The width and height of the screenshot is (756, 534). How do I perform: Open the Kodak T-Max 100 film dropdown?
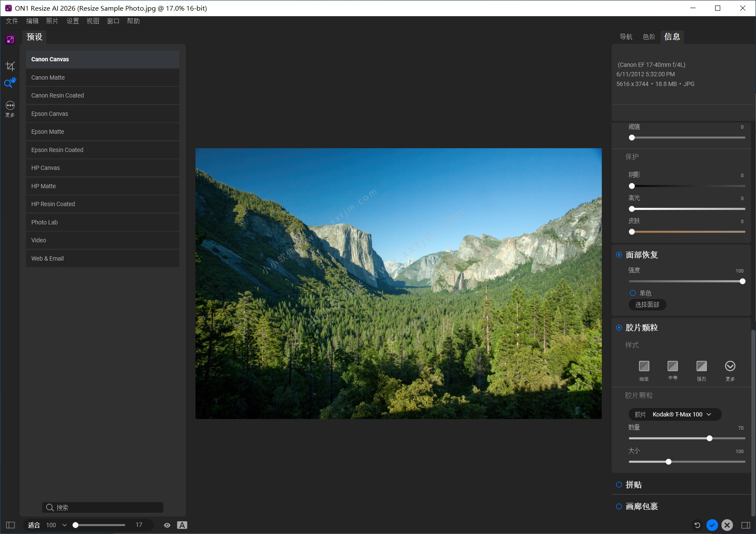675,414
